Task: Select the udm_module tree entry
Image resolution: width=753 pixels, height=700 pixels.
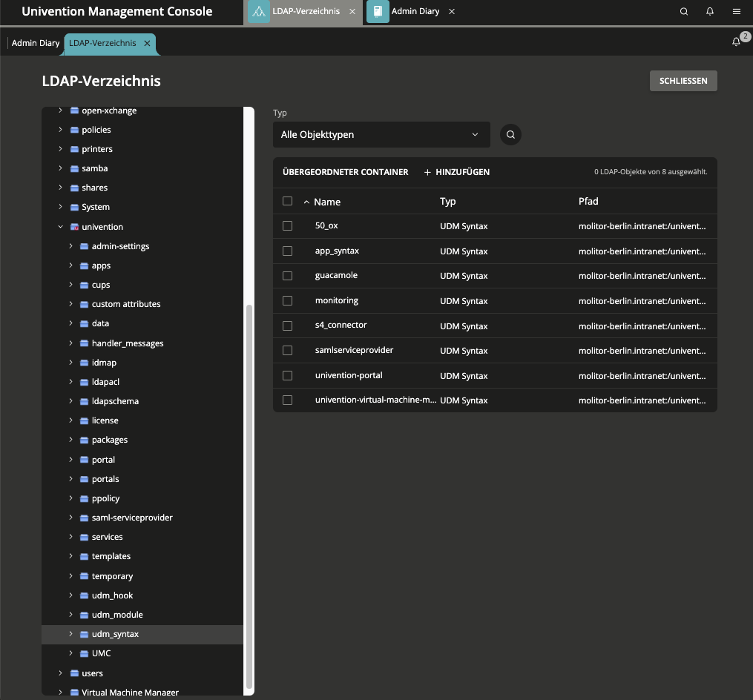Action: [x=117, y=615]
